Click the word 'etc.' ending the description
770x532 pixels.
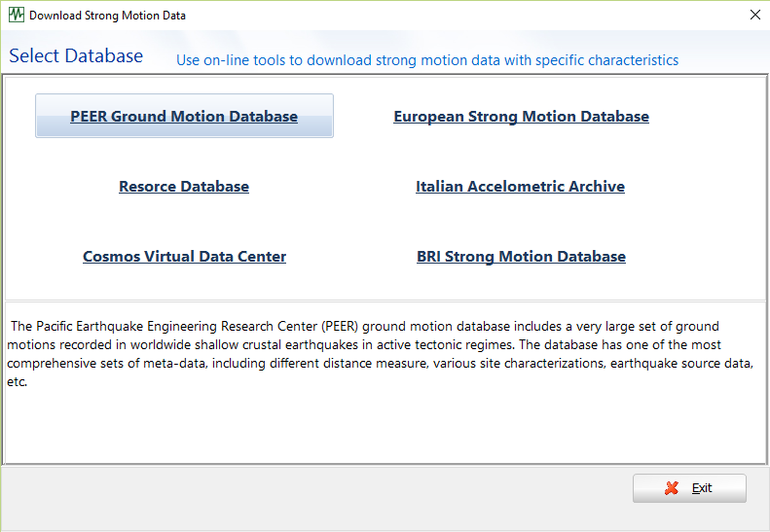[x=18, y=382]
